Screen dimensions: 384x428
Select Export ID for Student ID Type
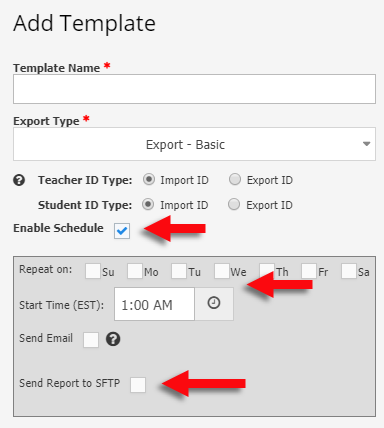click(x=234, y=204)
